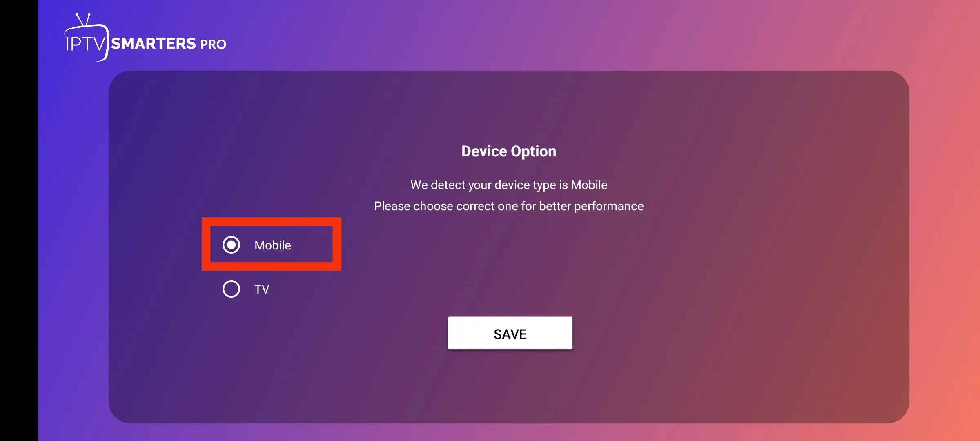Click the empty circle beside TV
The image size is (980, 441).
[x=232, y=289]
